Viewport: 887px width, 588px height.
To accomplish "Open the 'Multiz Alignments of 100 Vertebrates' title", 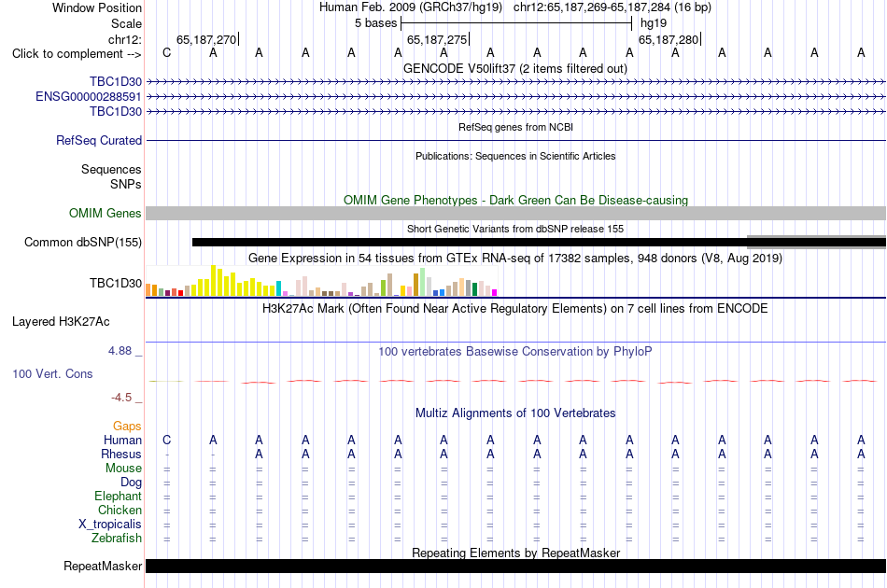I will pyautogui.click(x=515, y=413).
